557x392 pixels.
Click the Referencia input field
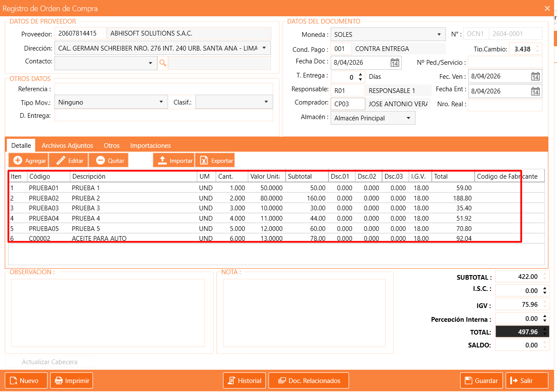(163, 89)
